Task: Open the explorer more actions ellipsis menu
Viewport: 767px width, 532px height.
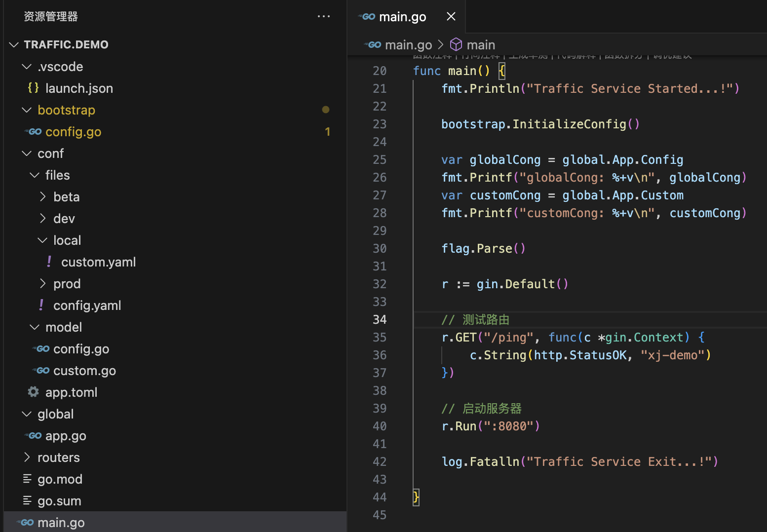Action: [x=324, y=16]
